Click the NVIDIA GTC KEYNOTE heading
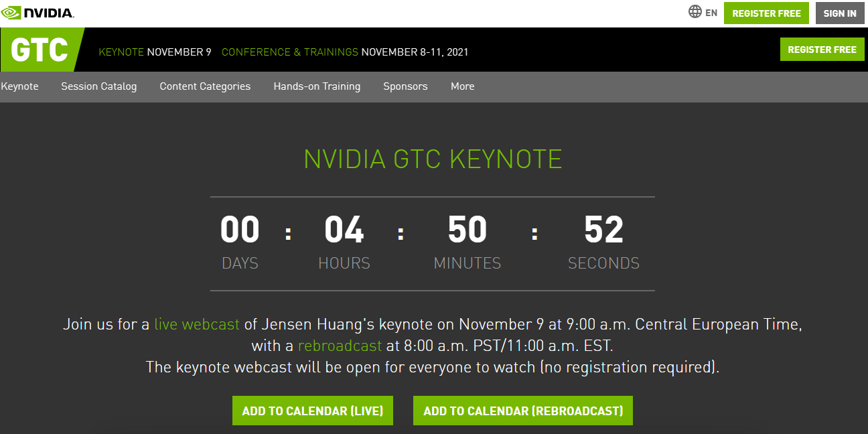 pos(433,159)
